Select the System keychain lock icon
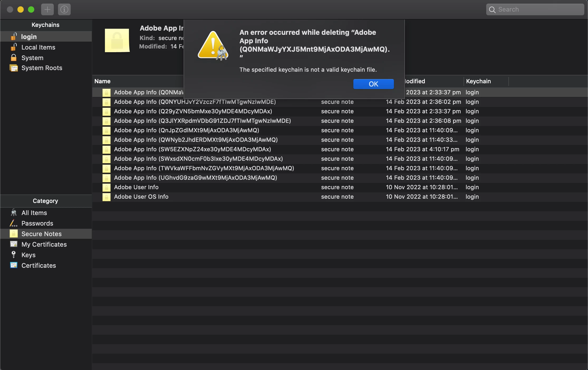Screen dimensions: 588x370 click(x=14, y=58)
